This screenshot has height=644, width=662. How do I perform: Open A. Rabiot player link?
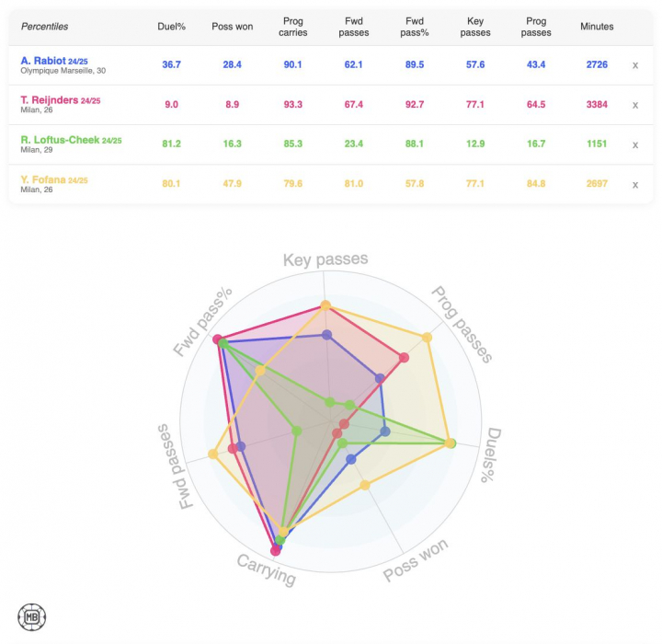[x=43, y=61]
